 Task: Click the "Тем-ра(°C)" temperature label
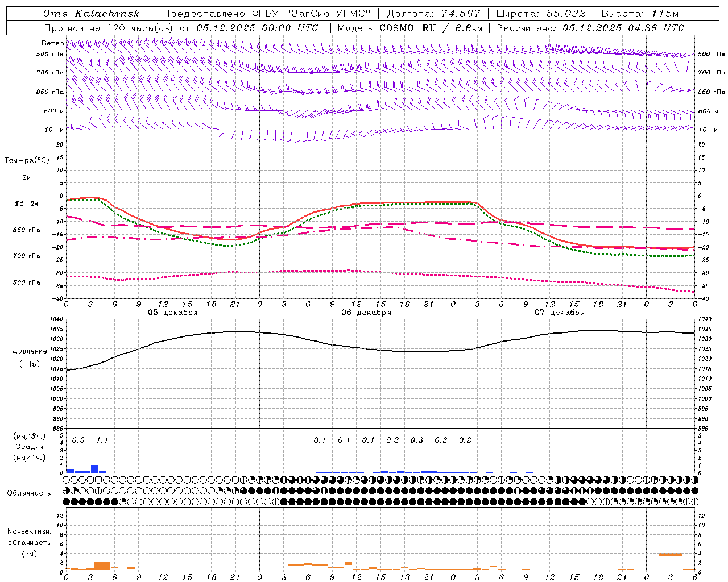click(27, 161)
